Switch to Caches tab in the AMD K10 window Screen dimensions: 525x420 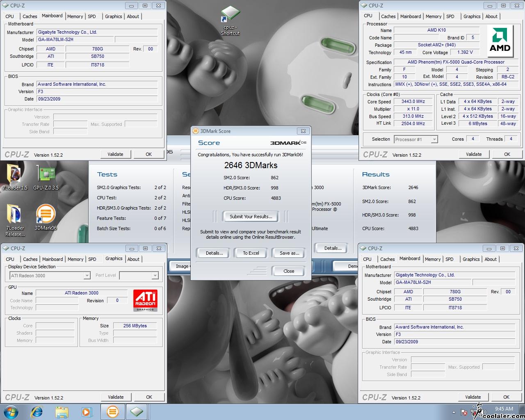coord(388,16)
